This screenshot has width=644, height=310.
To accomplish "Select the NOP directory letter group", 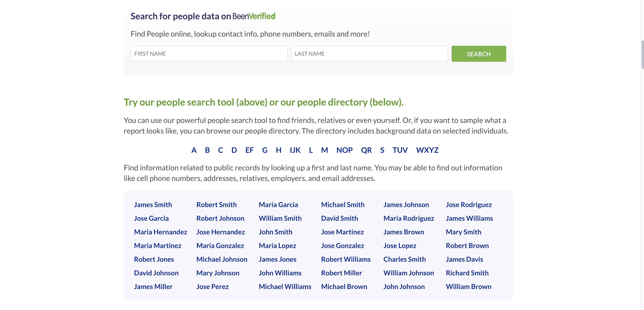I will click(x=344, y=150).
